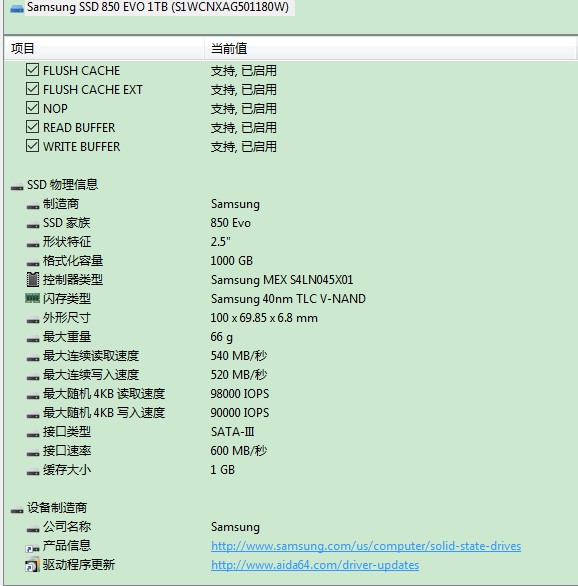This screenshot has height=586, width=578.
Task: Click the 设备制造商 section icon
Action: pos(17,510)
